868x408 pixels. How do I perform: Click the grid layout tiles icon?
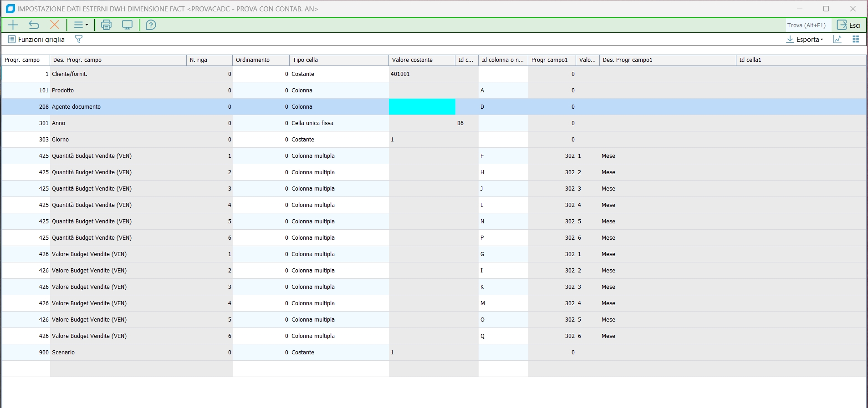856,40
